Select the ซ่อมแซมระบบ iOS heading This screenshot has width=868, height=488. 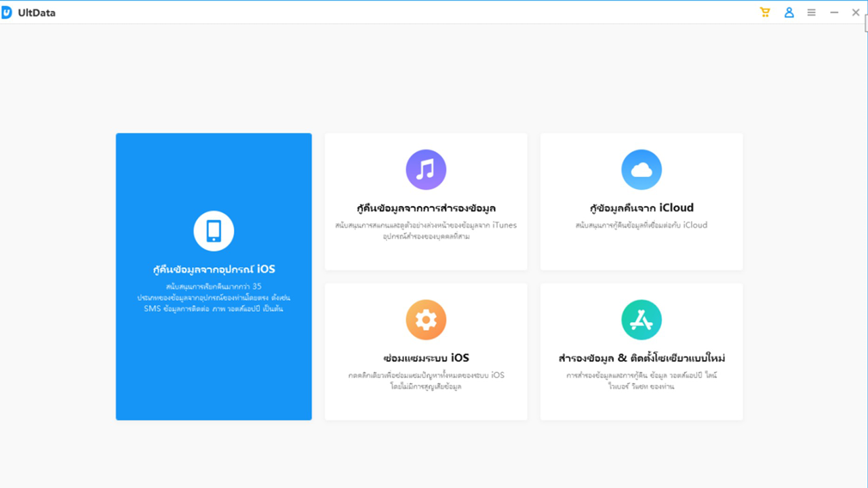[426, 358]
